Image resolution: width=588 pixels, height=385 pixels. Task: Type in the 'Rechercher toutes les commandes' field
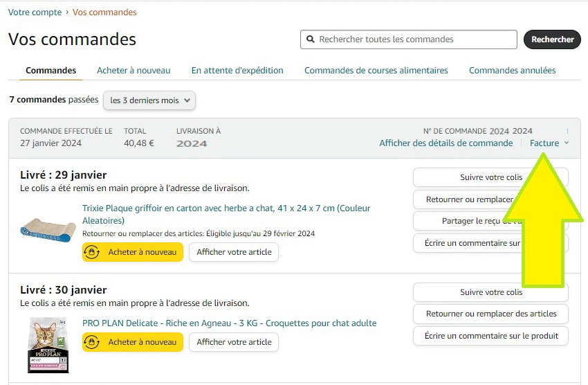pos(415,39)
